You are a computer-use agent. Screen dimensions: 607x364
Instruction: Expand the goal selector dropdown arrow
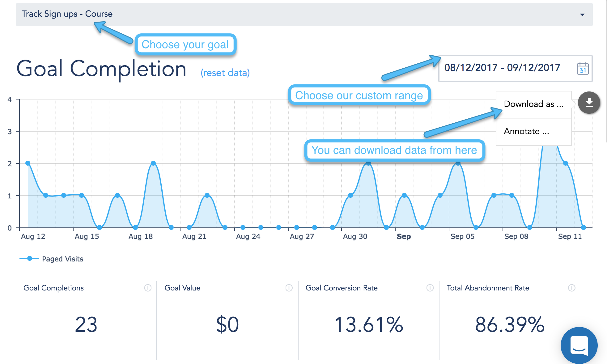[582, 15]
